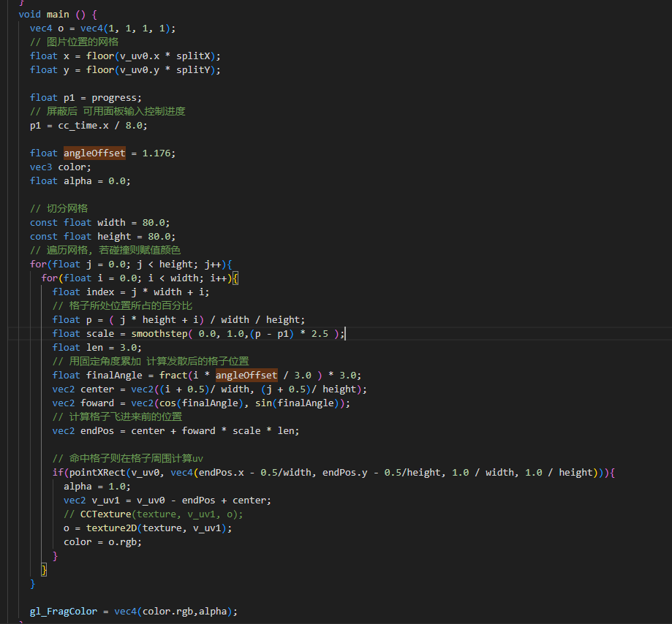Click the line 'float len = 3.0;'
Screen dimensions: 672x624
click(x=97, y=347)
